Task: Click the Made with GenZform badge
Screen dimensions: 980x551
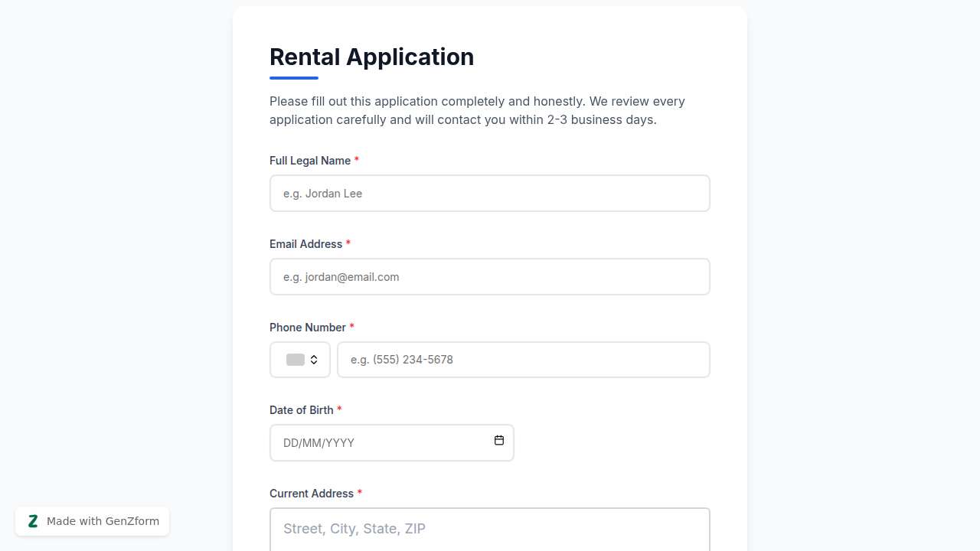Action: pyautogui.click(x=92, y=521)
